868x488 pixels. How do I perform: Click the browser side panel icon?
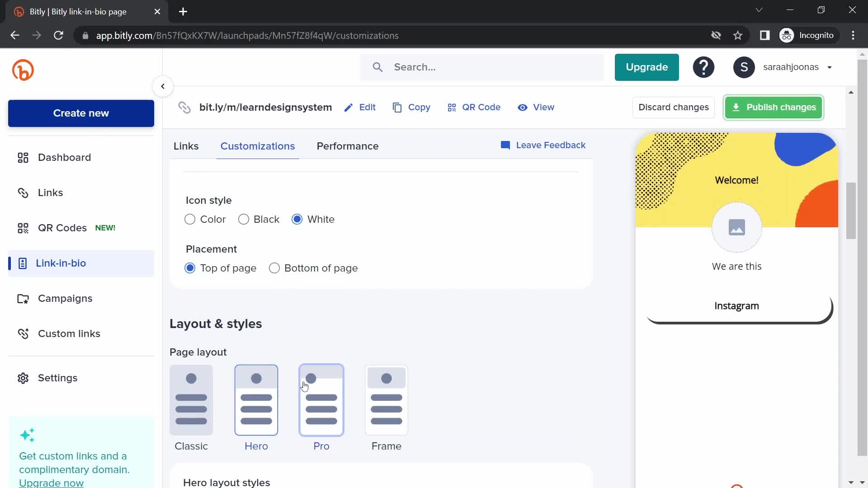[x=764, y=35]
